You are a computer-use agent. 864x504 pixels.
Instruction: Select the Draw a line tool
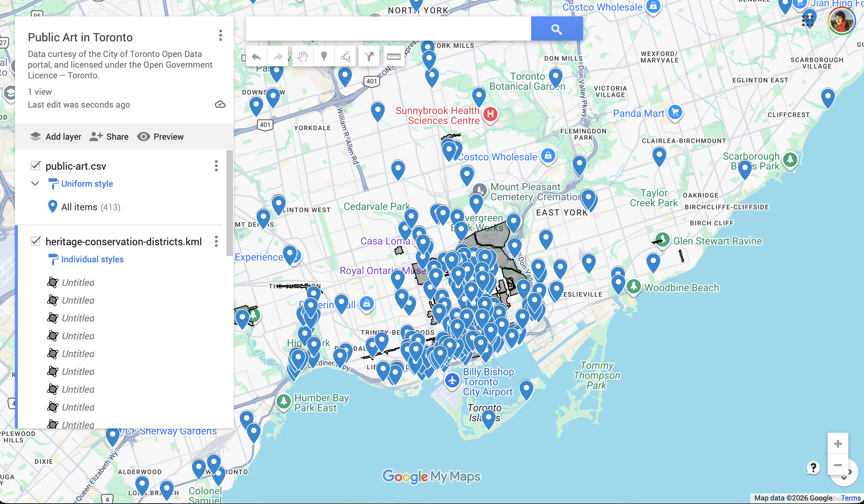point(345,57)
